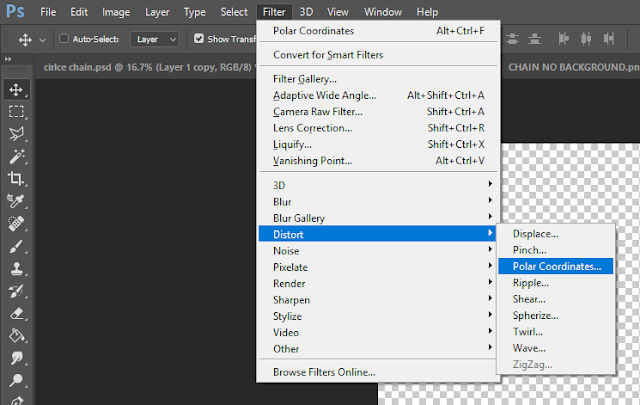The height and width of the screenshot is (405, 640).
Task: Click Distribute left edges icon
Action: [564, 39]
